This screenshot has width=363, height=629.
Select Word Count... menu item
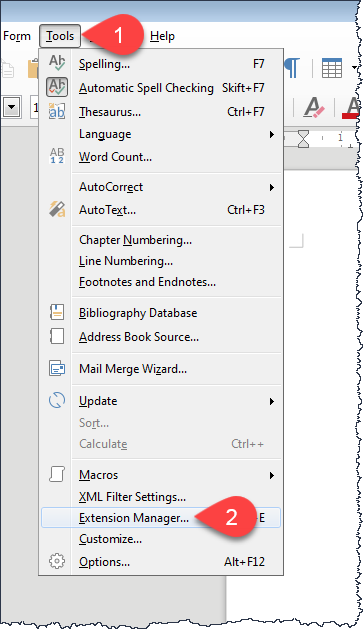coord(161,157)
